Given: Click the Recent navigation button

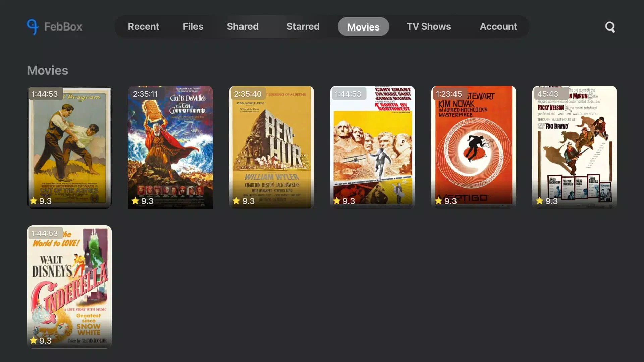Looking at the screenshot, I should tap(143, 26).
